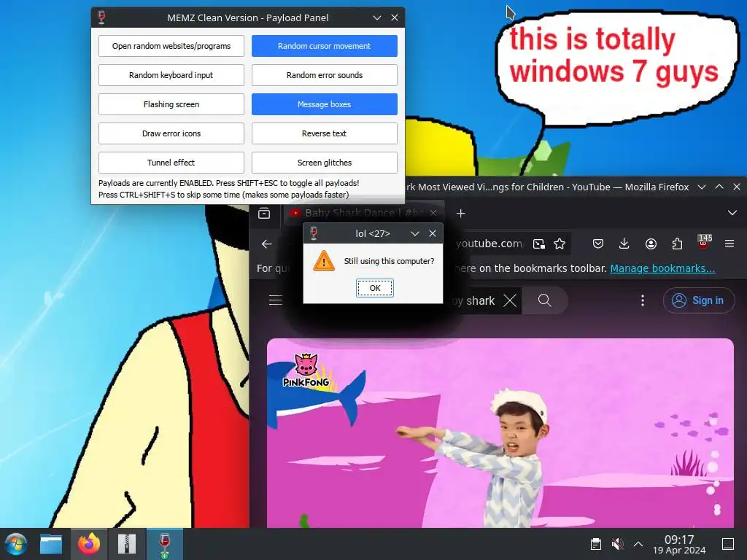Image resolution: width=747 pixels, height=560 pixels.
Task: Enable Screen glitches payload
Action: 325,163
